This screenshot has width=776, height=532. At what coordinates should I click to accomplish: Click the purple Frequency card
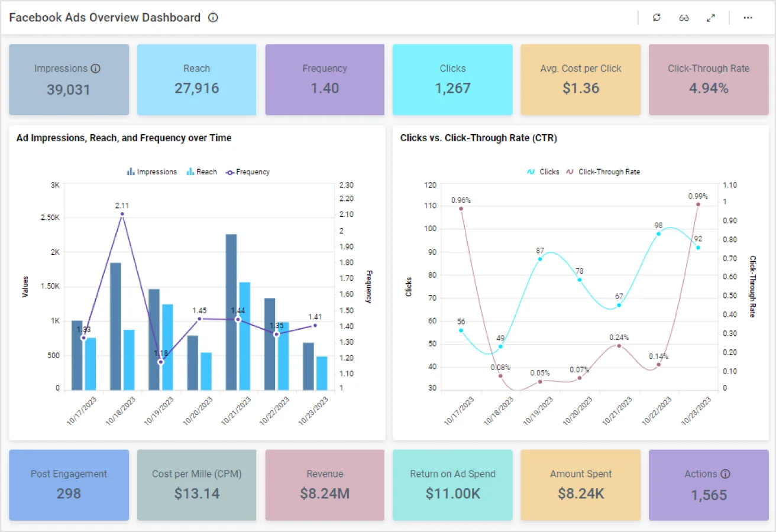(325, 80)
